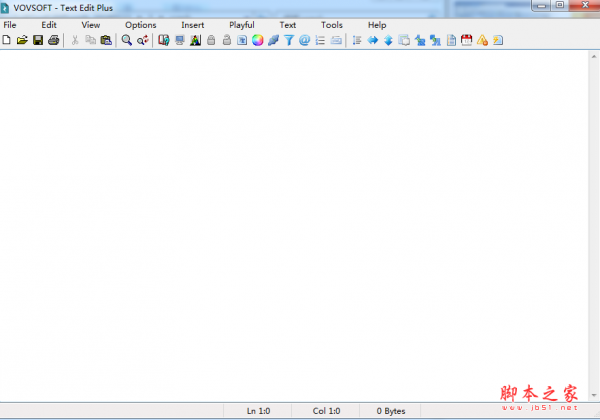600x420 pixels.
Task: Click the scrollbar up arrow
Action: tap(593, 57)
